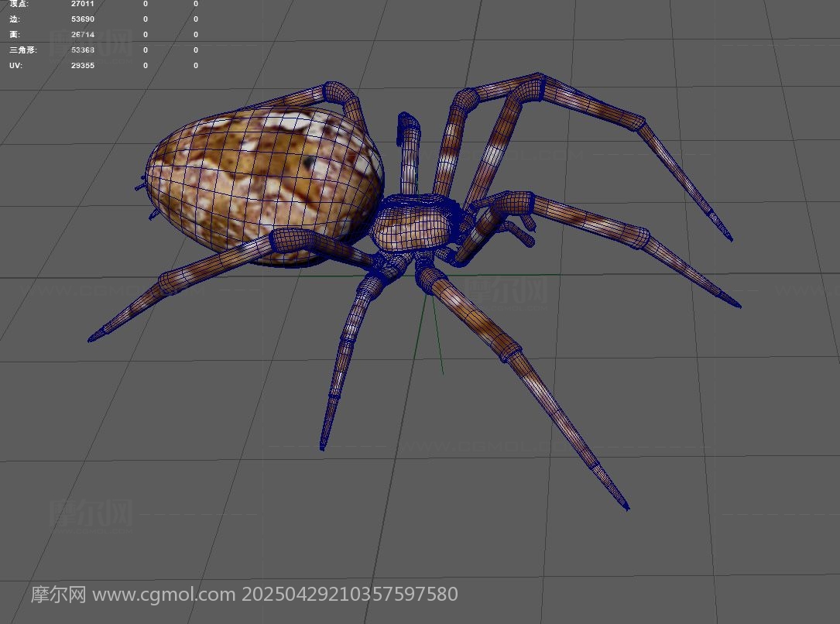This screenshot has width=840, height=624.
Task: Select the triangle count value 53368
Action: (83, 50)
